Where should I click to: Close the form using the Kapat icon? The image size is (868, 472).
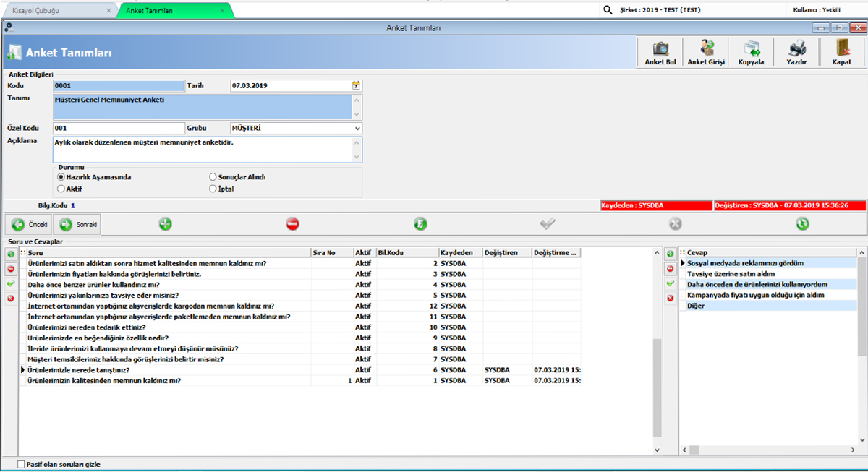click(842, 51)
